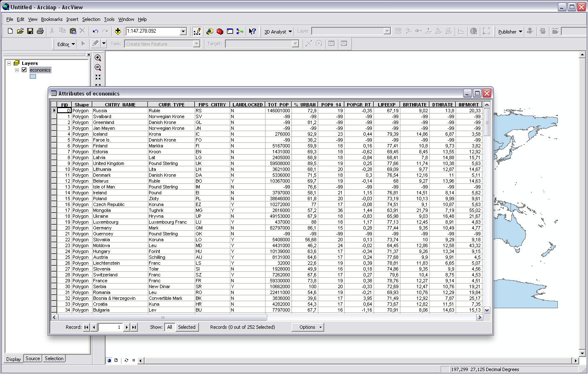
Task: Activate the What's This help tool
Action: pos(252,31)
